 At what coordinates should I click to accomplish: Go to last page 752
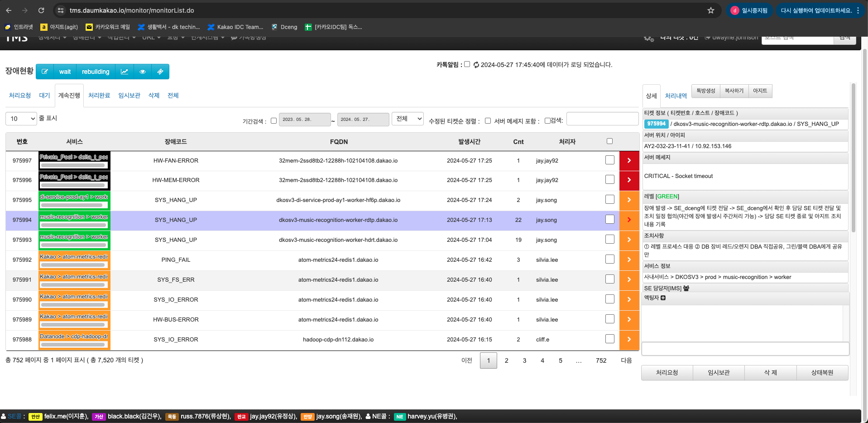click(x=601, y=361)
